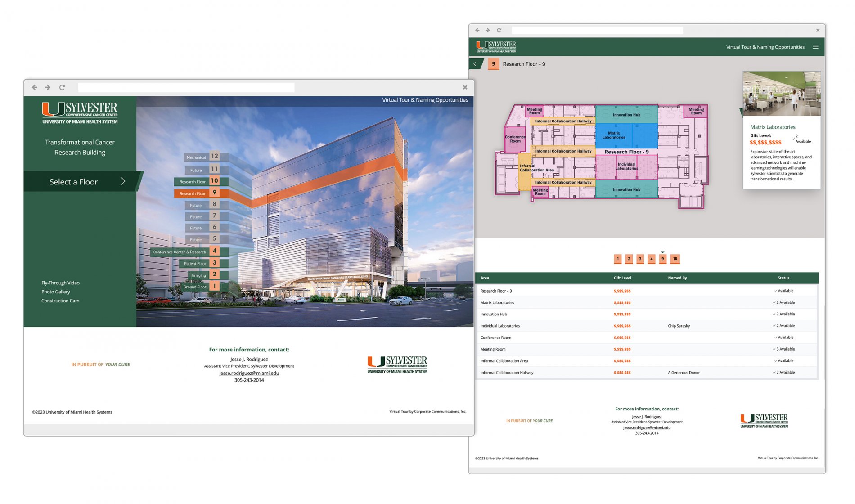Click Conference Room on floor plan
The width and height of the screenshot is (855, 504).
(515, 139)
